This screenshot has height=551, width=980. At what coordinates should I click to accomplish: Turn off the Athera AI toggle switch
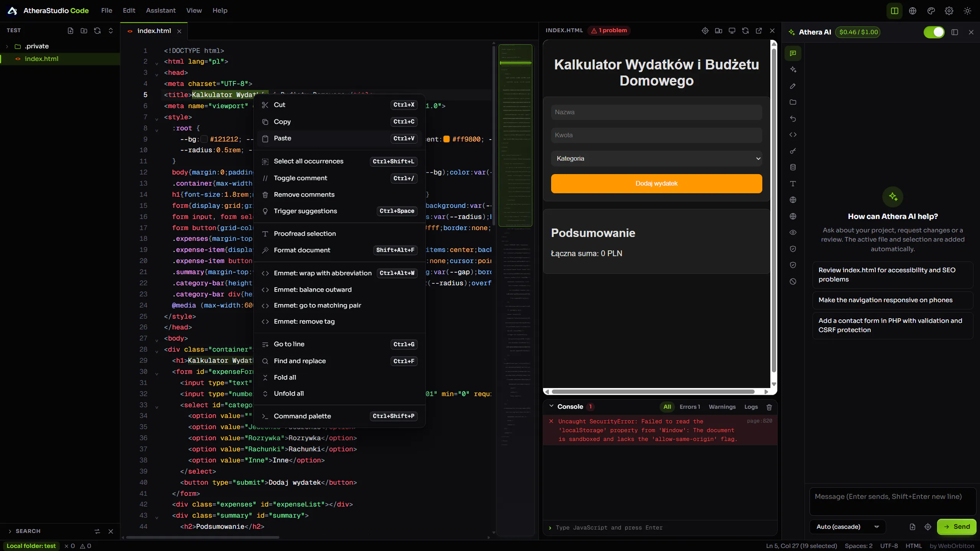pos(934,32)
